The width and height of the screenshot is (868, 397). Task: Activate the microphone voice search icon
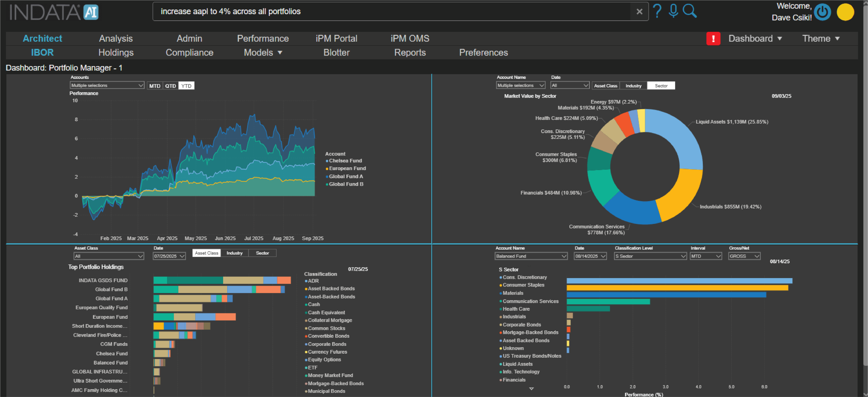pos(673,11)
